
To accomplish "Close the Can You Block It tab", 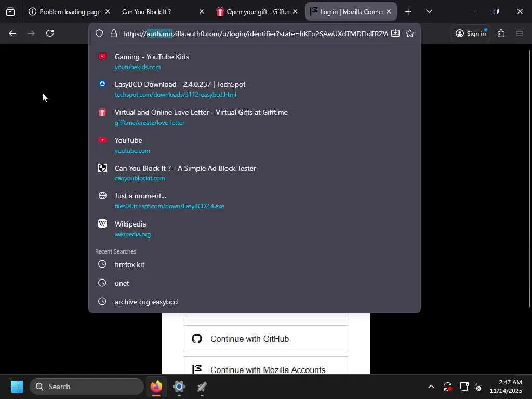I will click(202, 11).
